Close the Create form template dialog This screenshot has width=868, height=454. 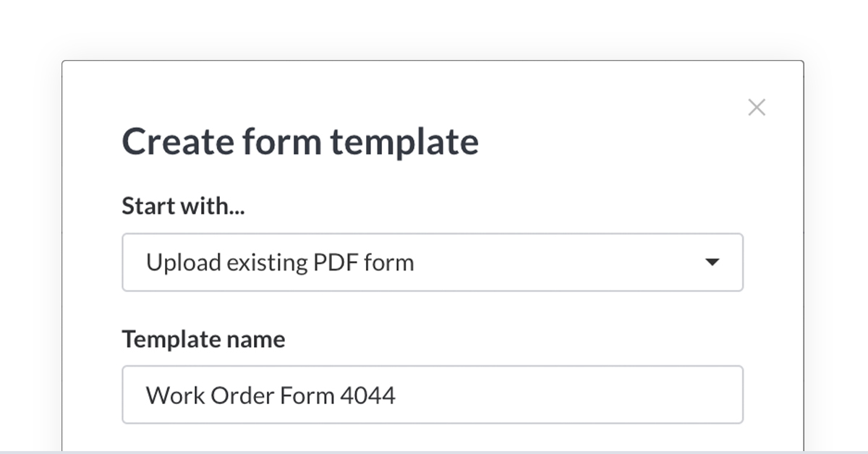(x=757, y=108)
